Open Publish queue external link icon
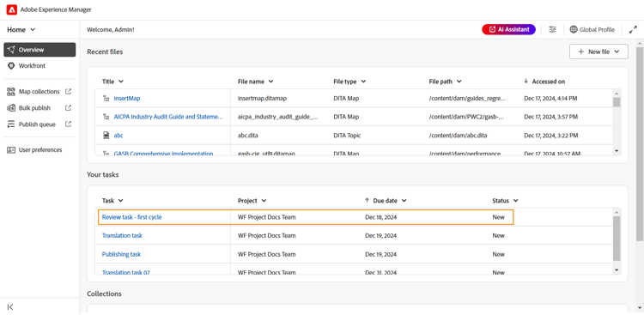Image resolution: width=644 pixels, height=315 pixels. pos(69,124)
